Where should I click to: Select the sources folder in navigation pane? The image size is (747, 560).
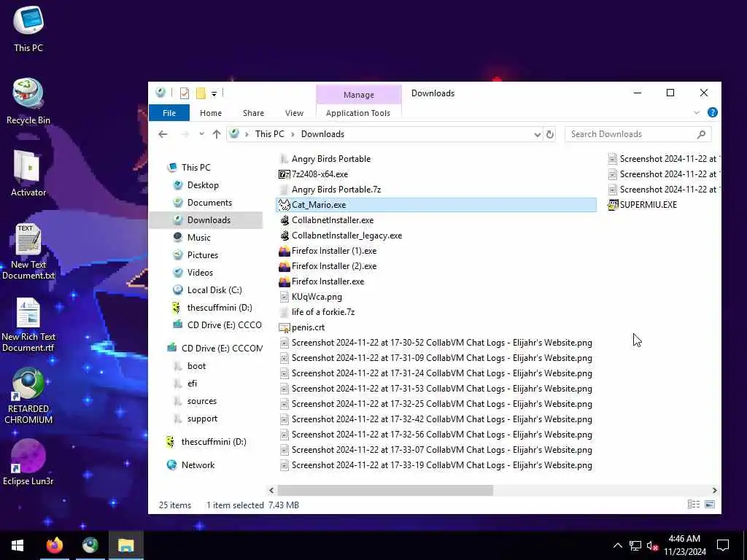pos(202,402)
